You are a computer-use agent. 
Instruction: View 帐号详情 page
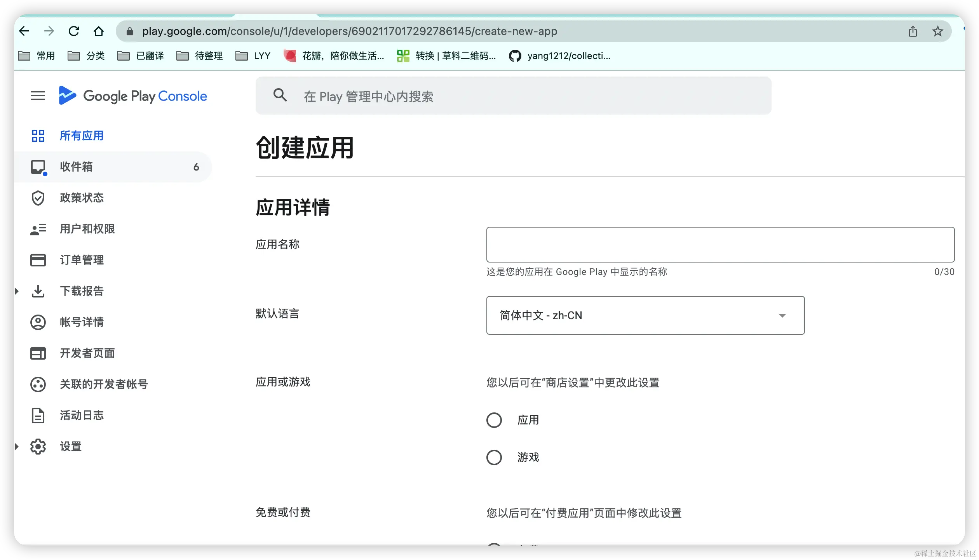point(82,322)
